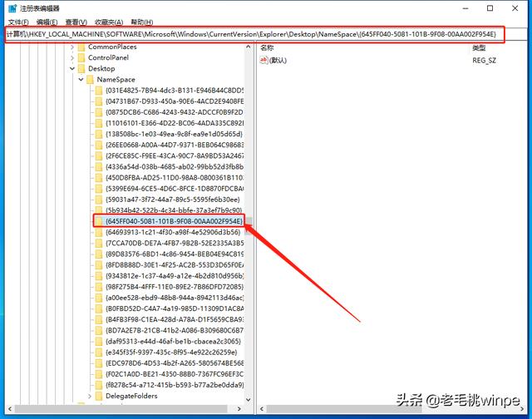Image resolution: width=532 pixels, height=419 pixels.
Task: Select key {e345f35f-9397-435c-8f95-4e922c26259e}
Action: point(171,352)
